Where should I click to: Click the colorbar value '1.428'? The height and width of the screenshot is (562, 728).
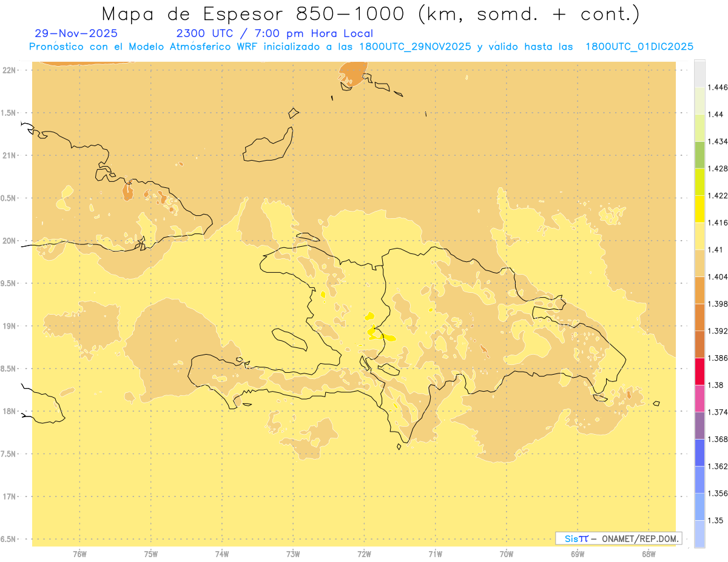tap(718, 169)
